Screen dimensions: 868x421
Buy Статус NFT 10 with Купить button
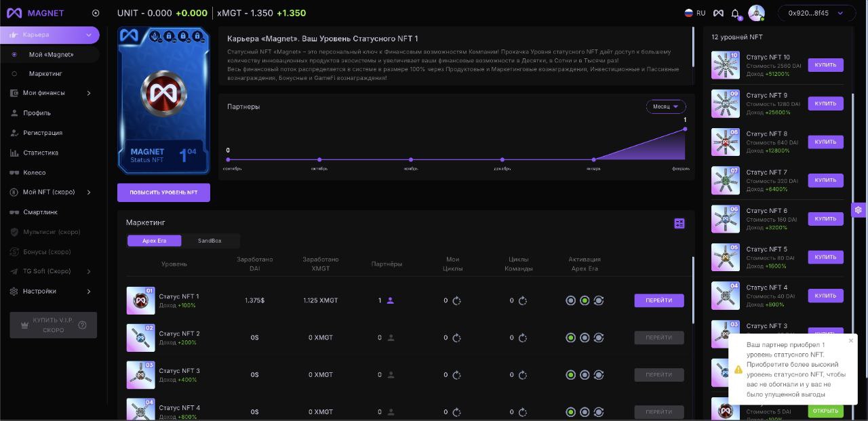pos(825,65)
